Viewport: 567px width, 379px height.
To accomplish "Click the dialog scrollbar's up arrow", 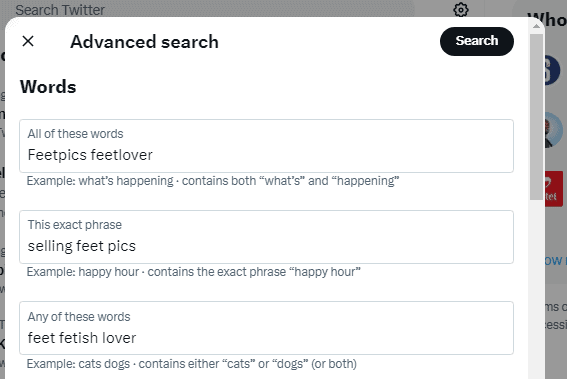I will [536, 26].
